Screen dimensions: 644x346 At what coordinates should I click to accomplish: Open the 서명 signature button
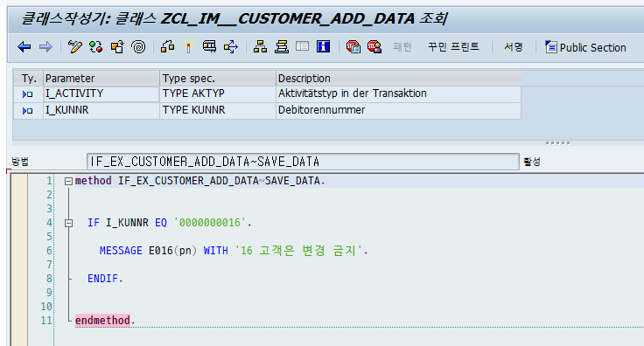513,47
